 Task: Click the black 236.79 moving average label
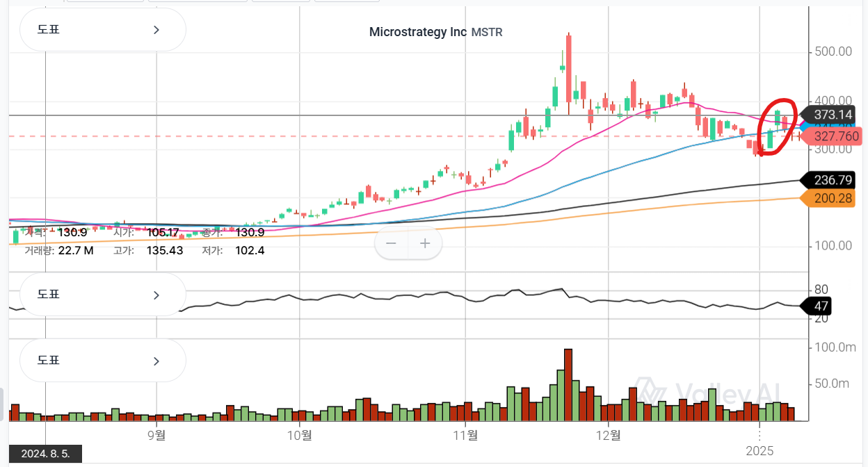coord(833,180)
